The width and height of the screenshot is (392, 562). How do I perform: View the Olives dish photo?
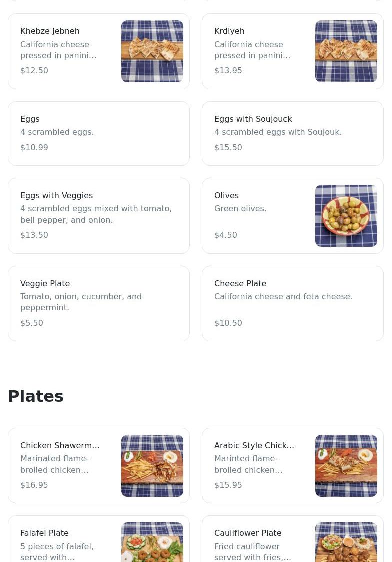tap(346, 215)
